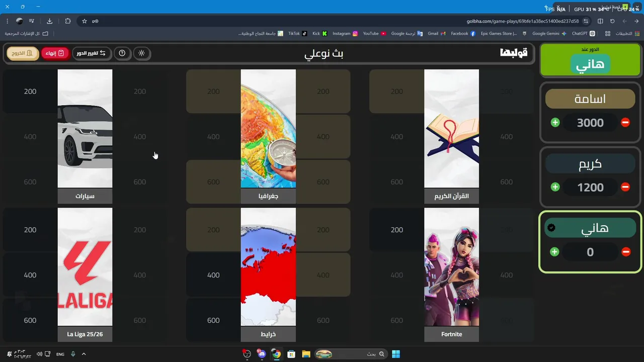Select the خرايط category map image
Screen dimensions: 644x362
tap(268, 267)
